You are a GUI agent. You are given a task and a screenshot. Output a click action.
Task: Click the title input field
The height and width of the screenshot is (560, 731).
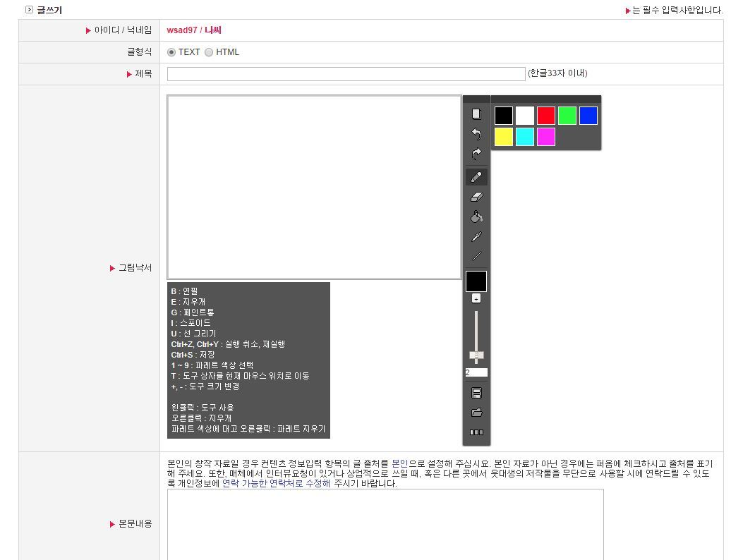tap(346, 74)
